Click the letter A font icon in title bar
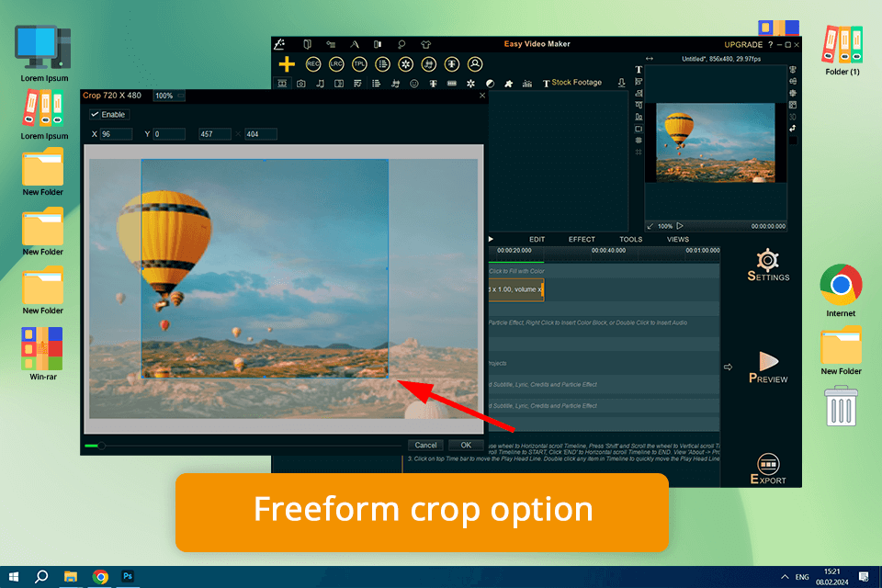882x588 pixels. pos(355,44)
